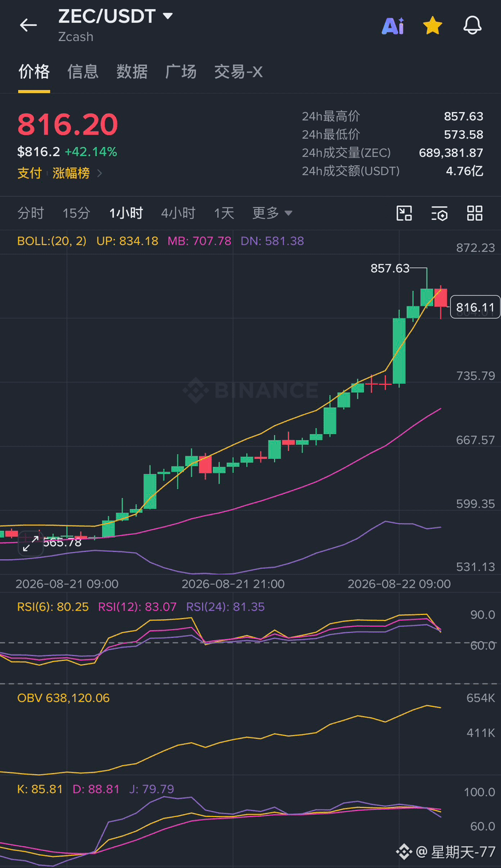The image size is (501, 868).
Task: Select the 15分 timeframe
Action: [x=76, y=213]
